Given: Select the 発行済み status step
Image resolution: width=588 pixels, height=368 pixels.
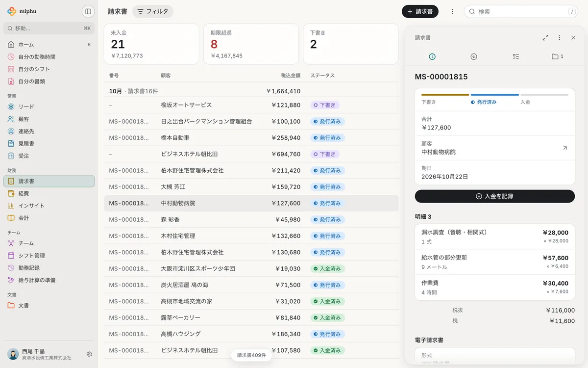Looking at the screenshot, I should click(x=494, y=100).
